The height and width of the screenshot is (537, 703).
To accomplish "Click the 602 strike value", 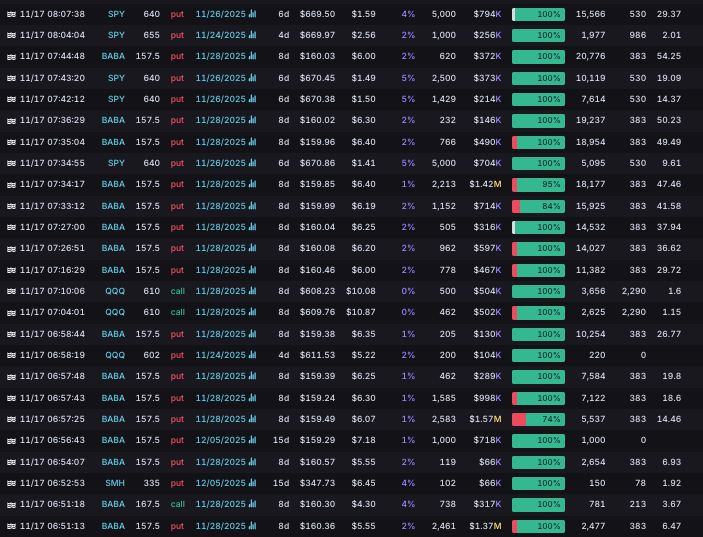I will point(152,355).
